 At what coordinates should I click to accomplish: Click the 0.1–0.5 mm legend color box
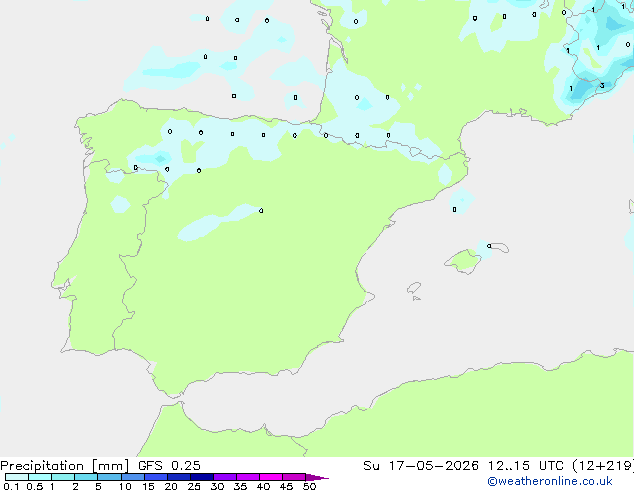(x=17, y=477)
